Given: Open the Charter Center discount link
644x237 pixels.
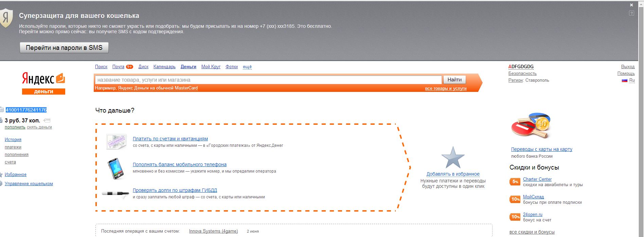Looking at the screenshot, I should click(537, 179).
